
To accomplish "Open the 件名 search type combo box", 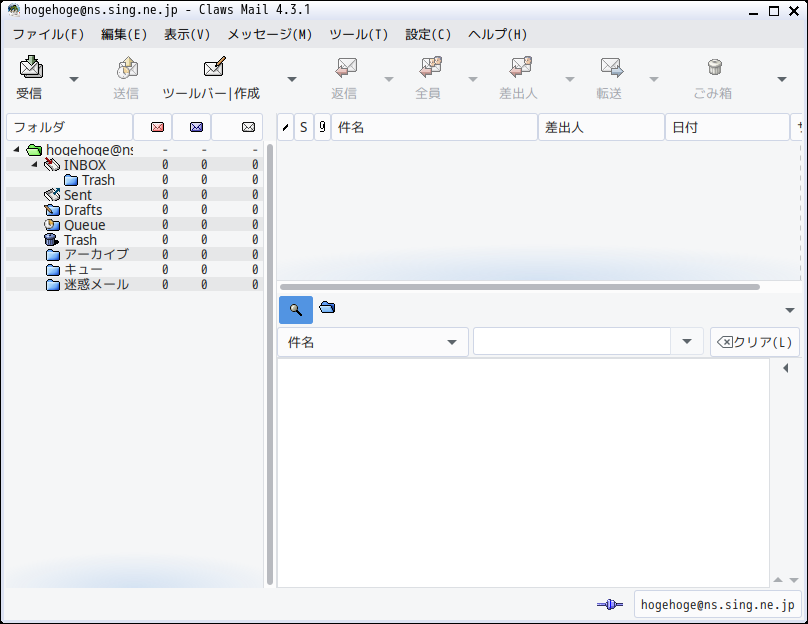I will click(373, 342).
